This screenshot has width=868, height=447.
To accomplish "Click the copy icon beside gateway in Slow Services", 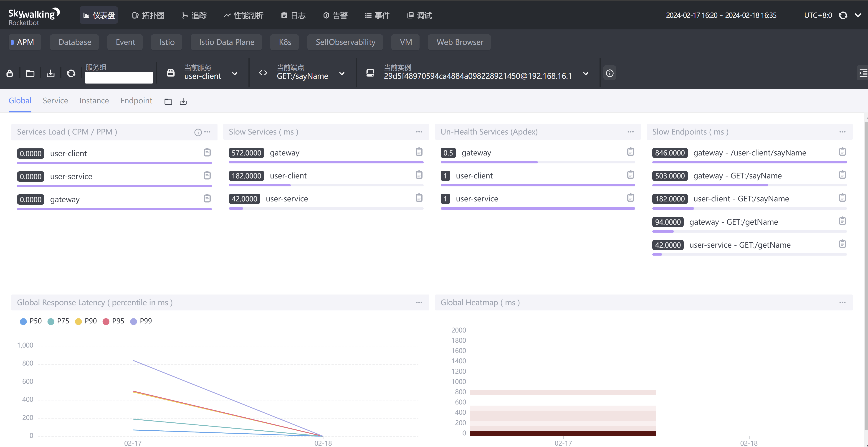I will pos(419,152).
